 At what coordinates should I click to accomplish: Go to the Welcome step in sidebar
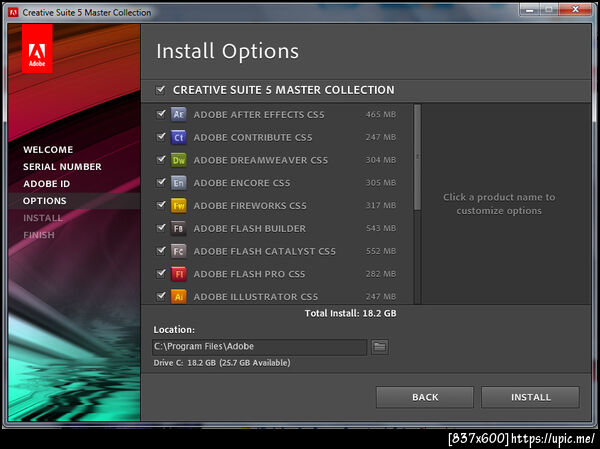coord(48,150)
